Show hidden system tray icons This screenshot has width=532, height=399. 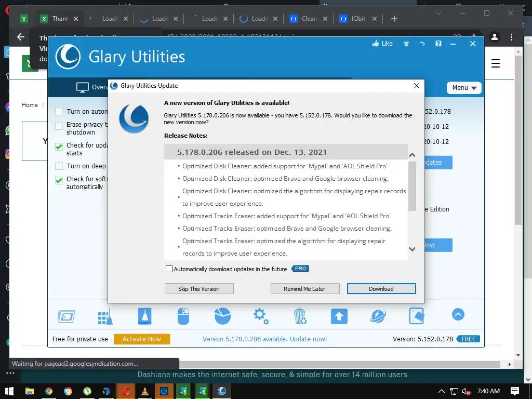point(442,391)
